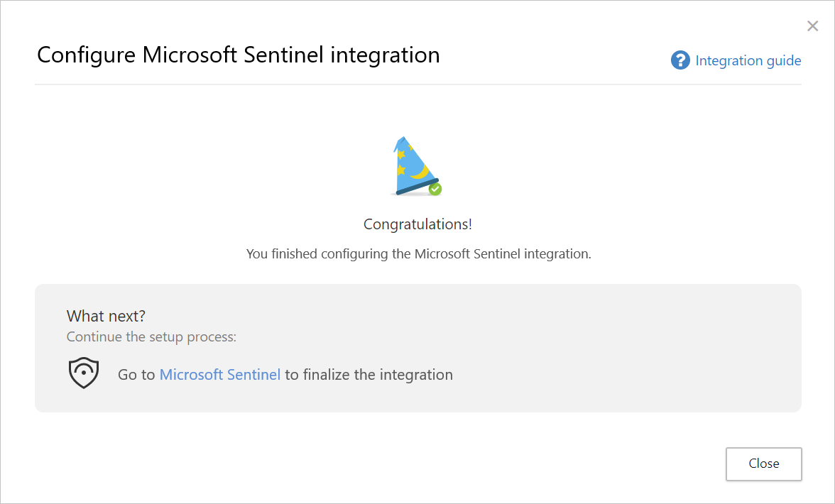Screen dimensions: 835x504
Task: Click the shield outline next to finalize step
Action: coord(83,372)
